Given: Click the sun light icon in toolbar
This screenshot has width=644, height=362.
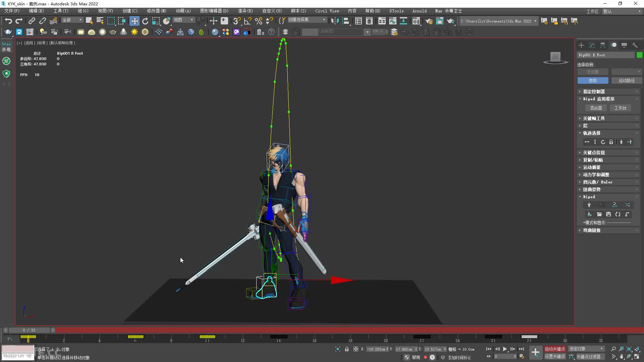Looking at the screenshot, I should point(135,32).
